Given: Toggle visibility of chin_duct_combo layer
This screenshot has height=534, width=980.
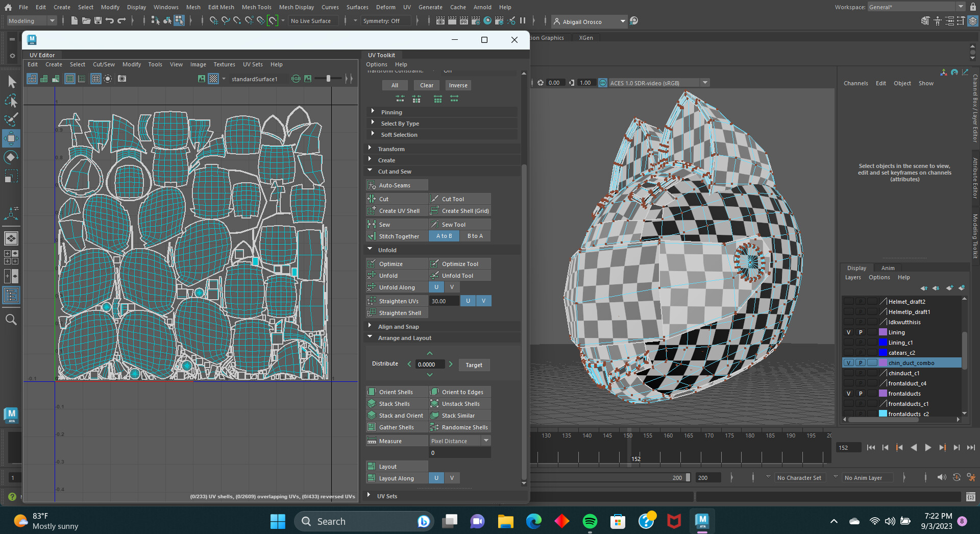Looking at the screenshot, I should point(848,363).
